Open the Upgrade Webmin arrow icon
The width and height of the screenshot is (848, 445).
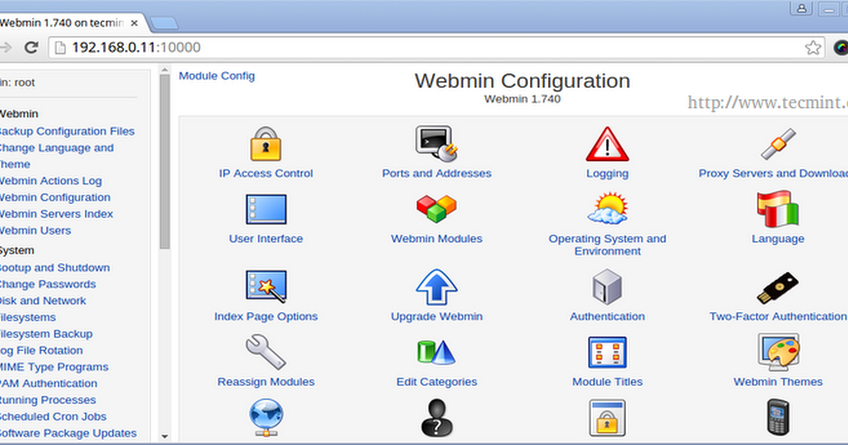pyautogui.click(x=436, y=287)
